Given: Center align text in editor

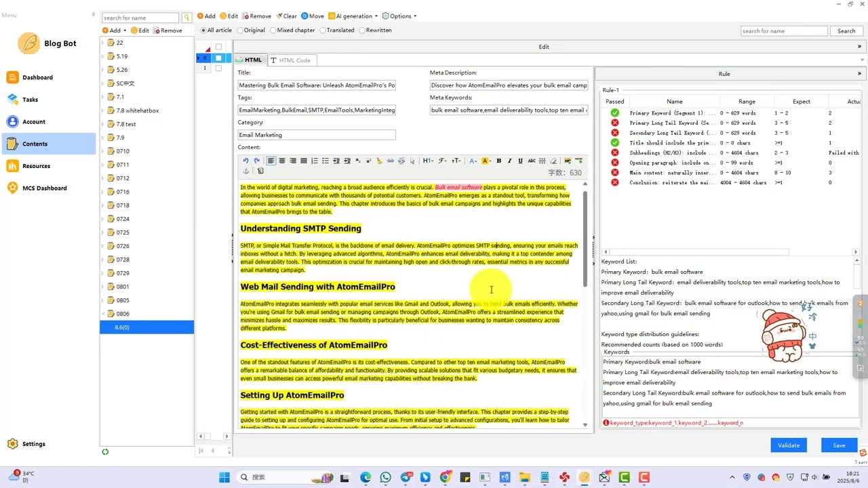Looking at the screenshot, I should 282,161.
